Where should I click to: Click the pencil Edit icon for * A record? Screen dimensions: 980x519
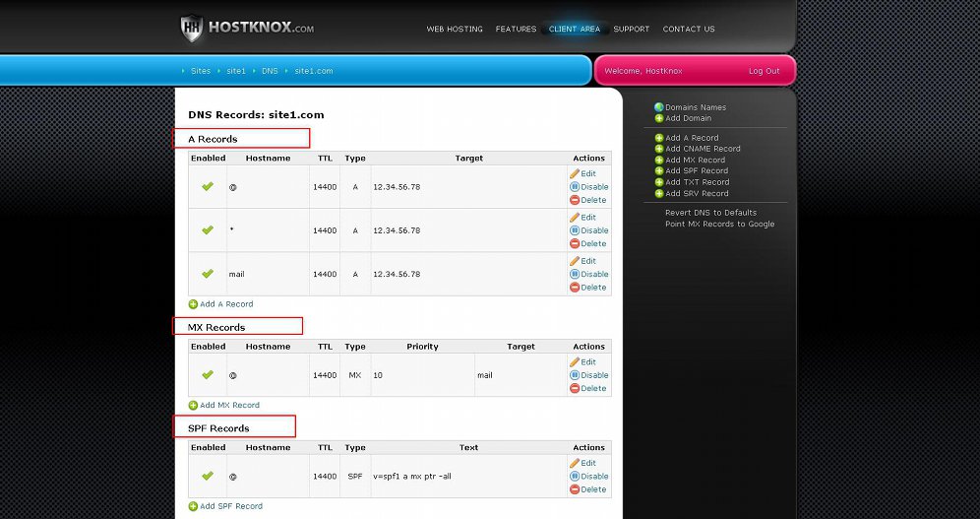(x=575, y=217)
